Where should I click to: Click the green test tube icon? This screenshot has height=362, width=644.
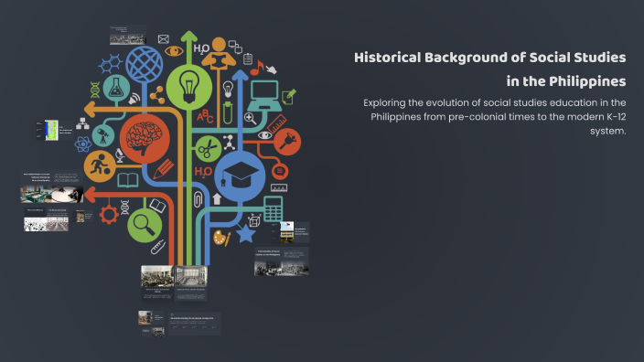point(228,113)
